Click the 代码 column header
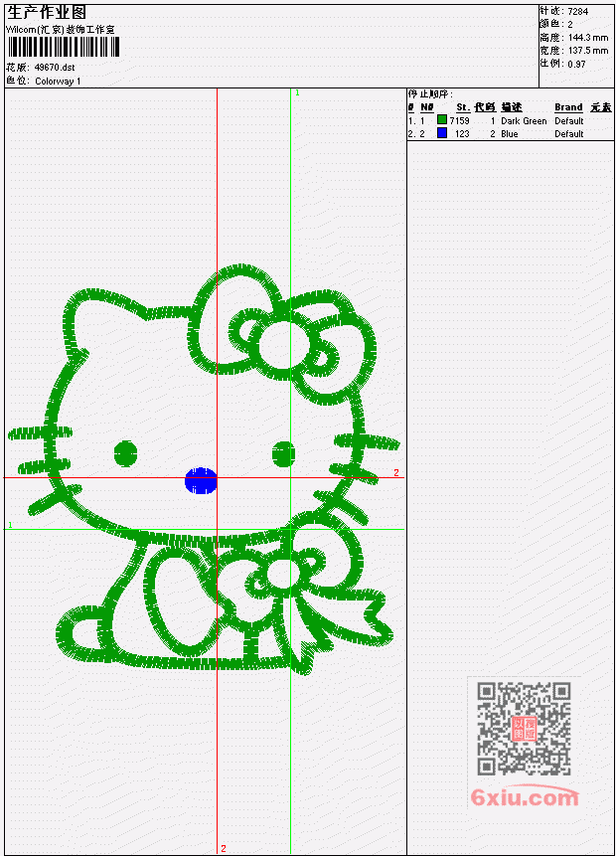616x856 pixels. tap(485, 107)
